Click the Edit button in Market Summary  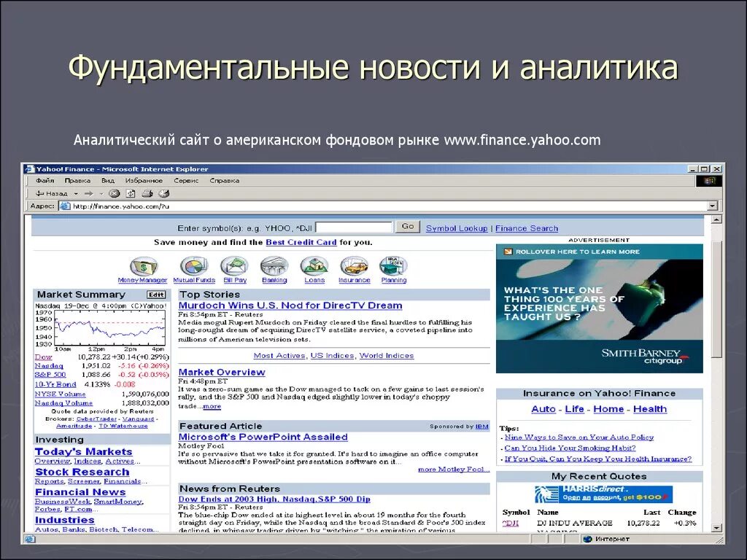point(156,295)
